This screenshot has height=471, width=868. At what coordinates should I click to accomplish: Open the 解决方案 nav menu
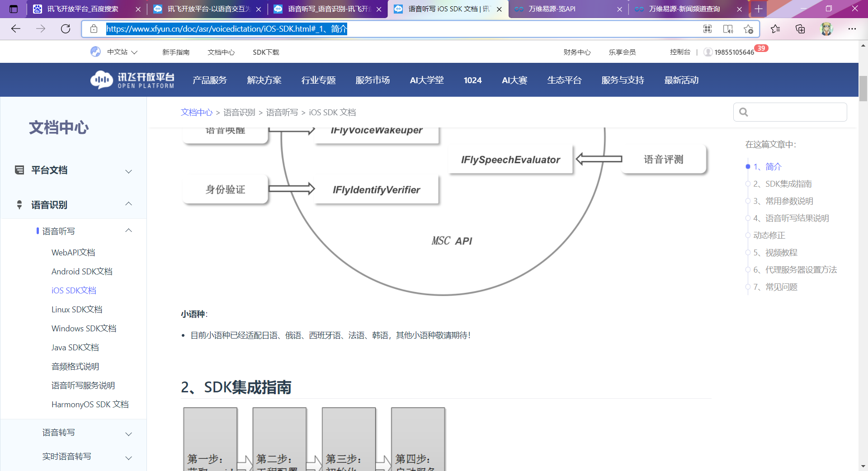click(x=264, y=80)
